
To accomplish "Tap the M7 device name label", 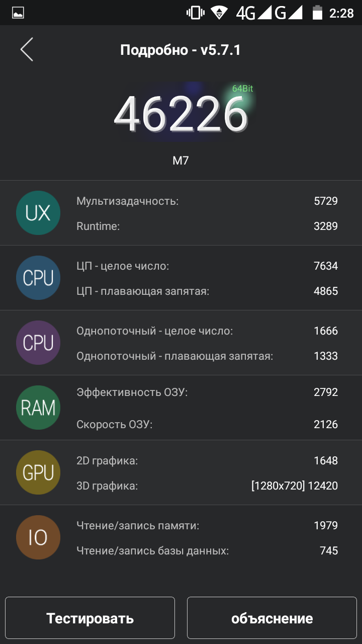I will (x=181, y=160).
